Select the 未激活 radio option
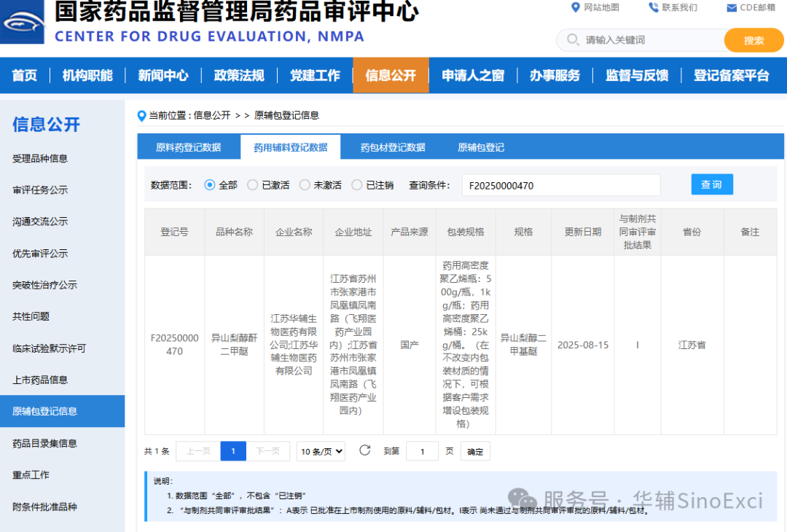 (x=305, y=185)
